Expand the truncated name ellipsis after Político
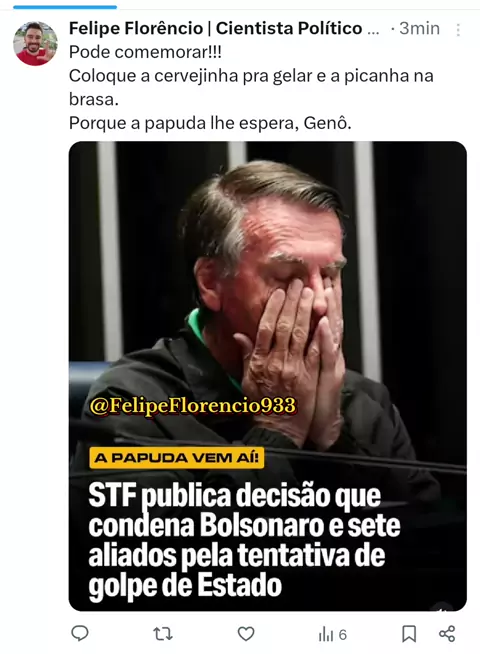Image resolution: width=480 pixels, height=654 pixels. pos(374,30)
